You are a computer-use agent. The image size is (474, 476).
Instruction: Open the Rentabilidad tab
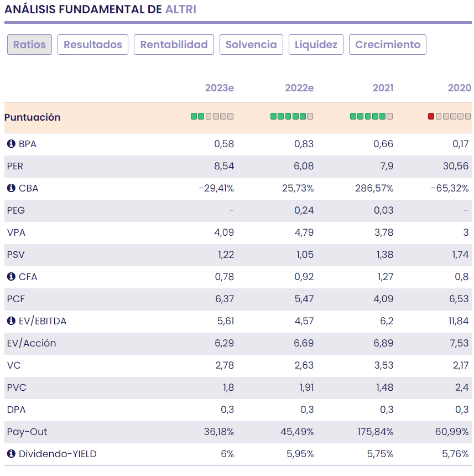174,45
